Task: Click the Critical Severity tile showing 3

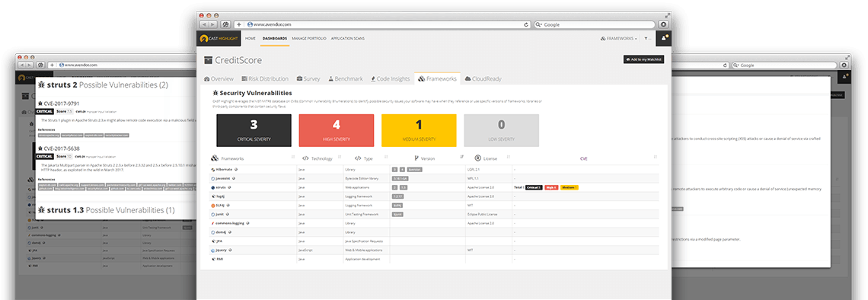Action: coord(254,131)
